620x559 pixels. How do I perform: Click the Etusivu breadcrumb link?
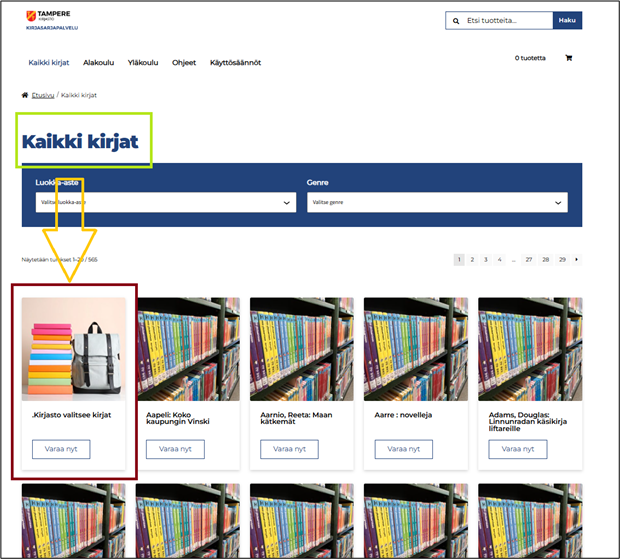[x=43, y=95]
